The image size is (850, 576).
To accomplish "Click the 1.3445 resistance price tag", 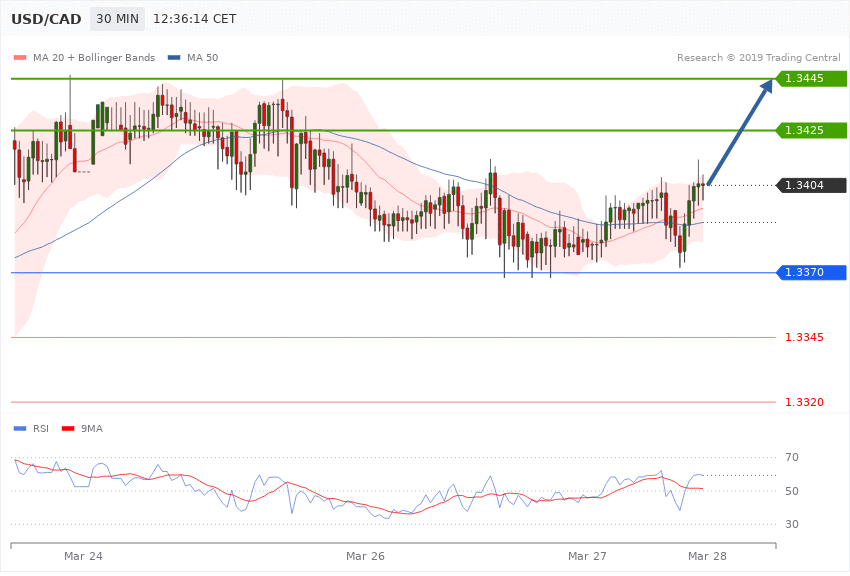I will (811, 79).
